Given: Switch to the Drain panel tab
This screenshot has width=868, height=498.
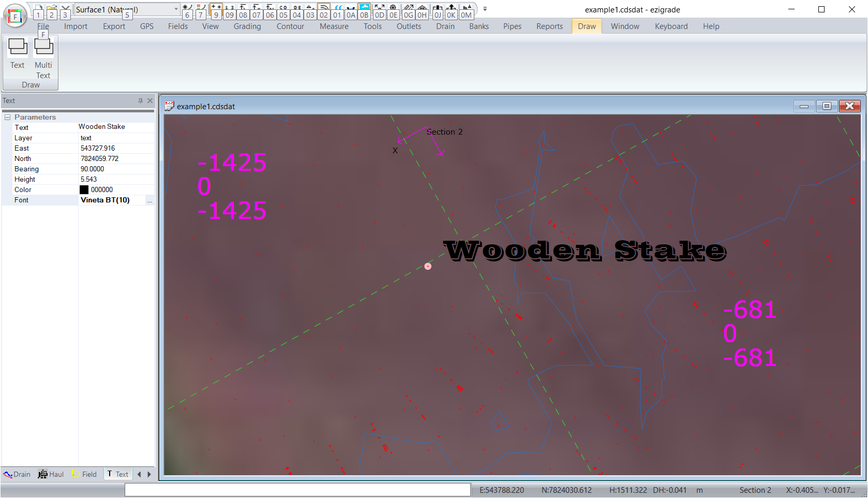Looking at the screenshot, I should 17,474.
